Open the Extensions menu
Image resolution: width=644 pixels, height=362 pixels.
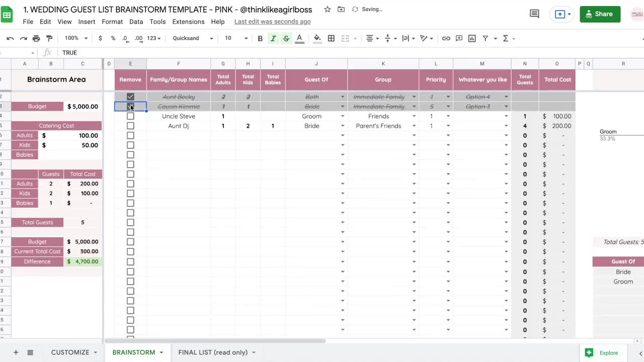coord(188,22)
